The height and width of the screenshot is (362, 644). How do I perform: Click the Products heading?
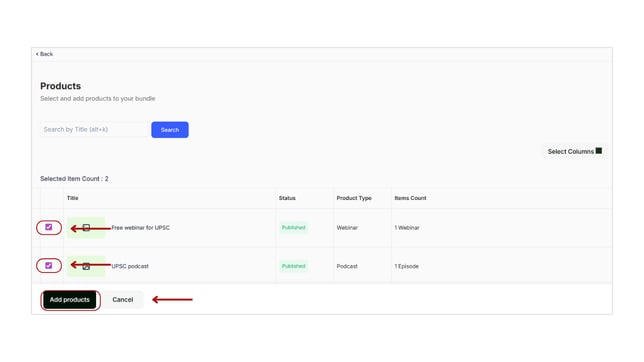[60, 86]
